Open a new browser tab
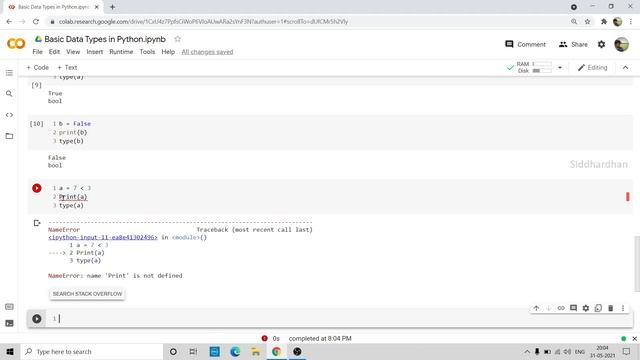 [x=112, y=7]
